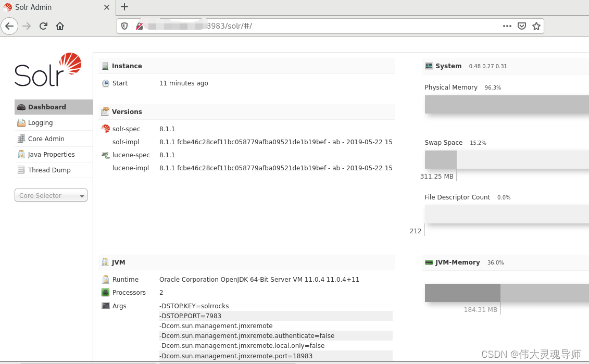Save page to Pocket
This screenshot has height=364, width=589.
tap(522, 26)
